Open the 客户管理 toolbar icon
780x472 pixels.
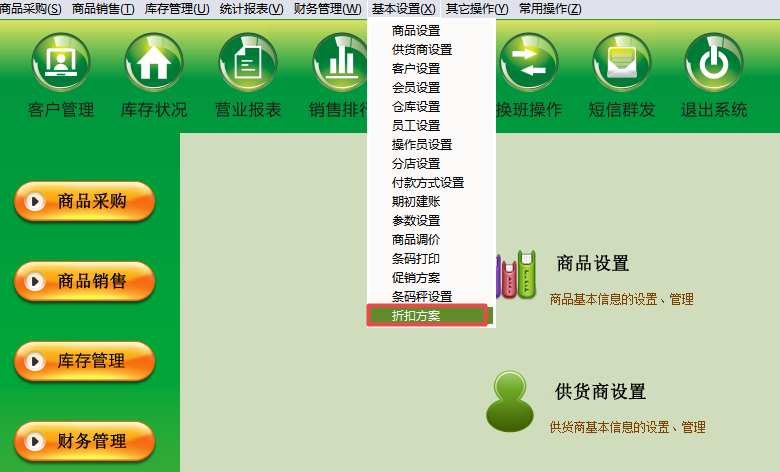pyautogui.click(x=61, y=62)
